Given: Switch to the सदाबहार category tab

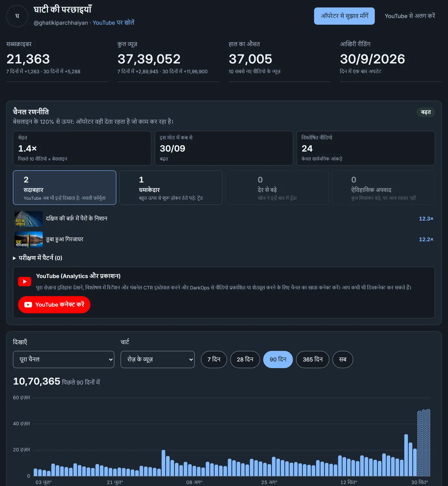Looking at the screenshot, I should coord(65,187).
